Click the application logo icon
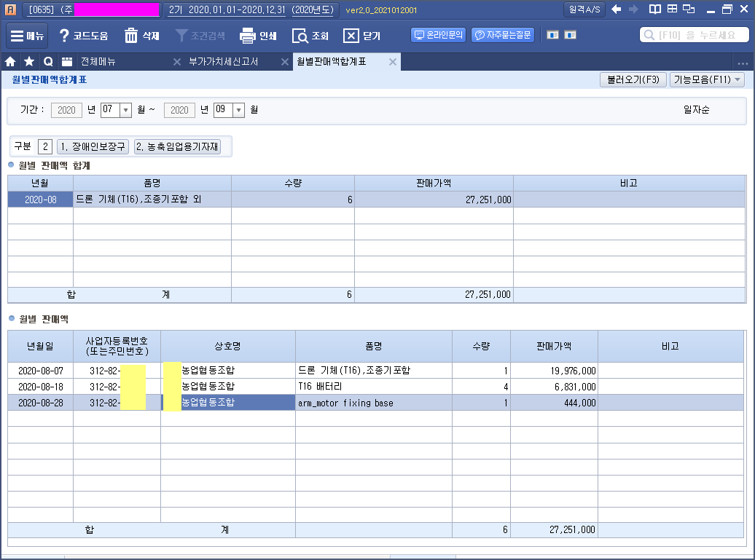This screenshot has height=560, width=755. pyautogui.click(x=10, y=9)
